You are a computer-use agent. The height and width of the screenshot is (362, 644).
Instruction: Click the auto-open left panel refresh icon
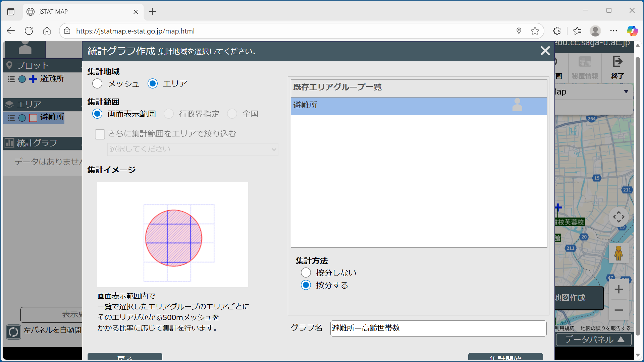pyautogui.click(x=13, y=332)
